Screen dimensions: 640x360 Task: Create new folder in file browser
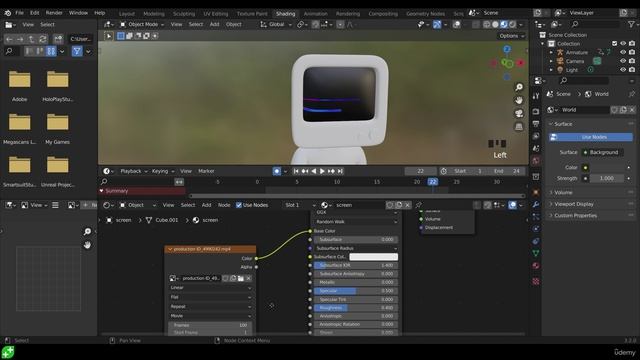click(x=58, y=39)
